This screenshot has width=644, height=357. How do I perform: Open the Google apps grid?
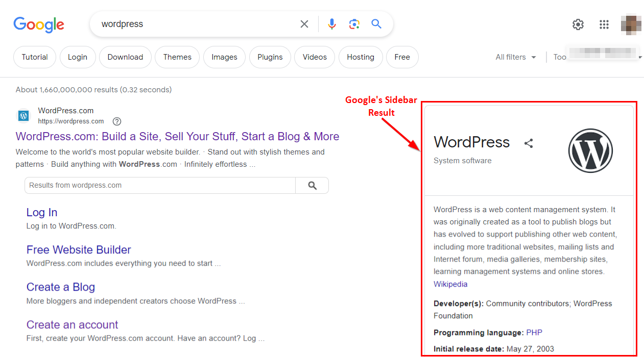pos(604,24)
